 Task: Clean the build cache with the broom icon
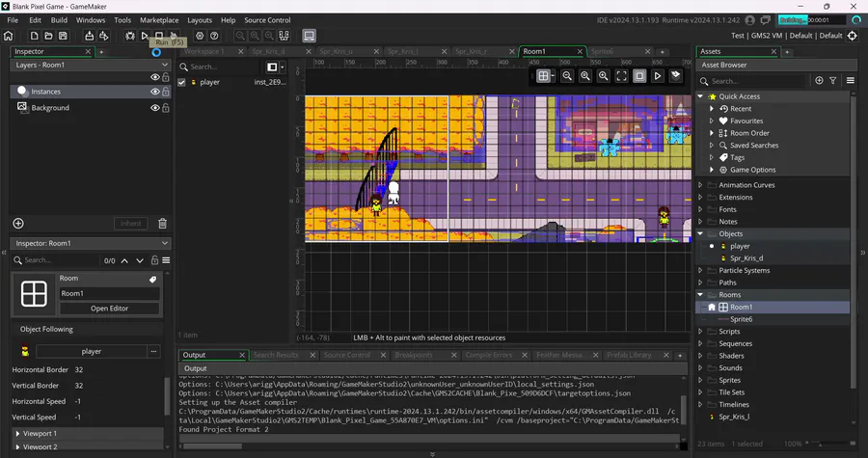174,36
